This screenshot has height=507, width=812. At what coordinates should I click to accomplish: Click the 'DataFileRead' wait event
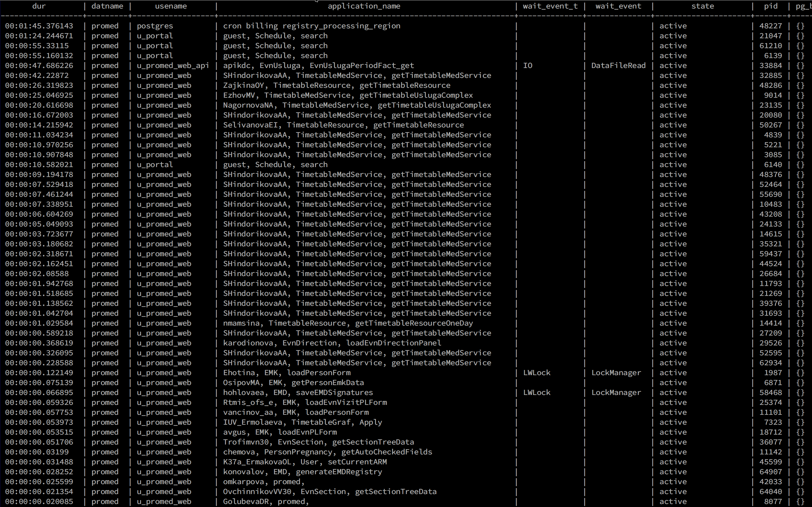click(x=618, y=66)
